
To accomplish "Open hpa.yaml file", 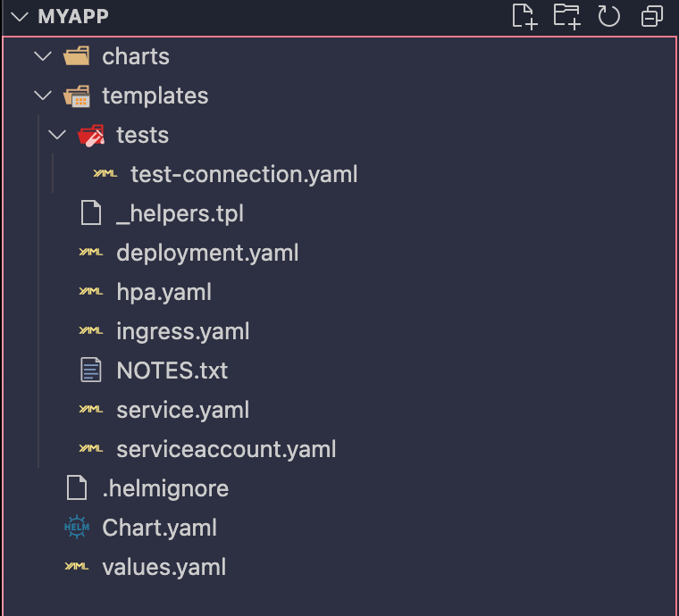I will pyautogui.click(x=163, y=292).
